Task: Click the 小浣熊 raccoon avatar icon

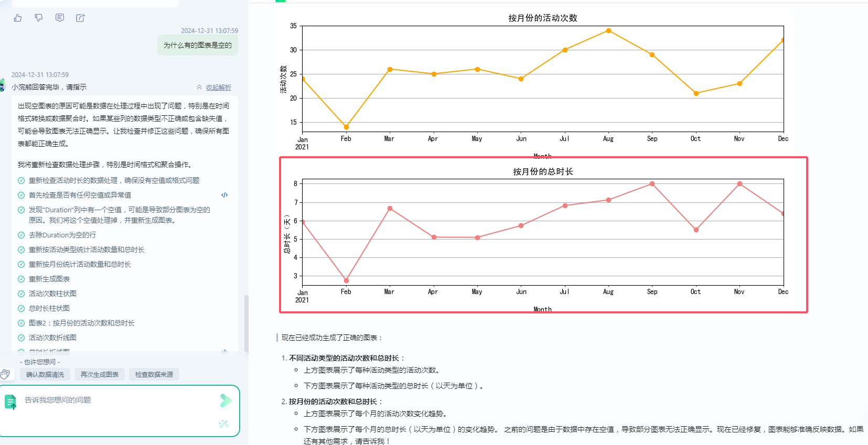Action: coord(3,85)
